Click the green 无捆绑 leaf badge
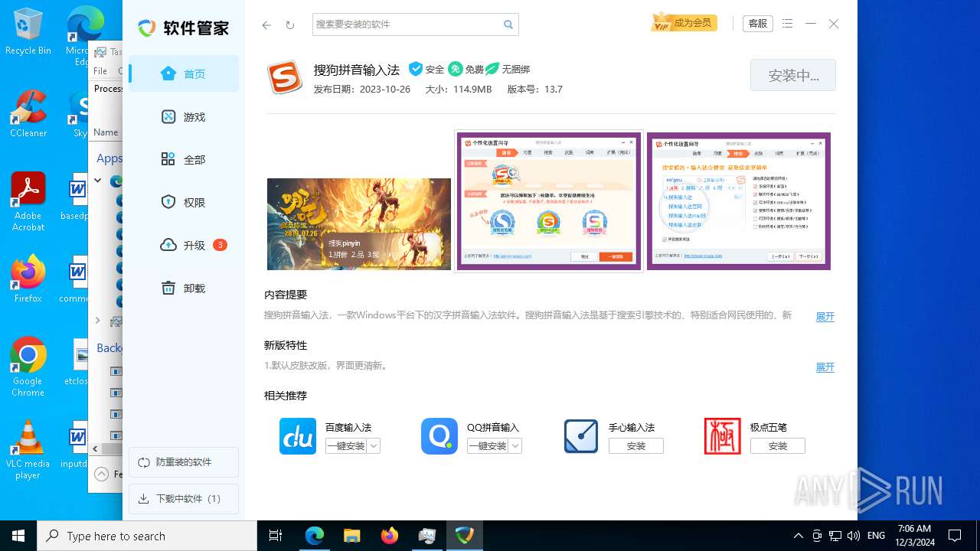 pos(492,69)
